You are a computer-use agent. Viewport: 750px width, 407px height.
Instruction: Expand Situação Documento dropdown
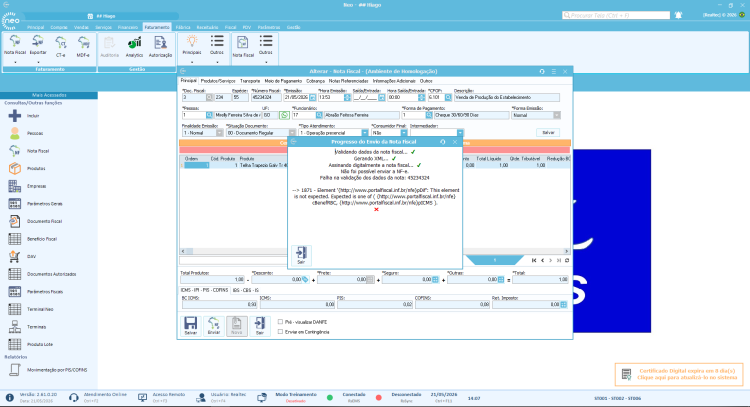tap(292, 133)
